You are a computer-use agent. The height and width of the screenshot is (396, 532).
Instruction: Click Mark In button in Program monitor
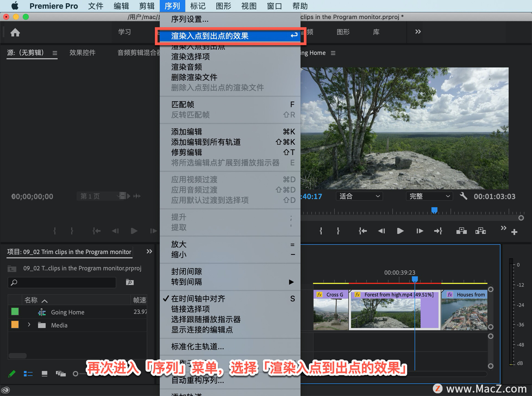pos(321,231)
